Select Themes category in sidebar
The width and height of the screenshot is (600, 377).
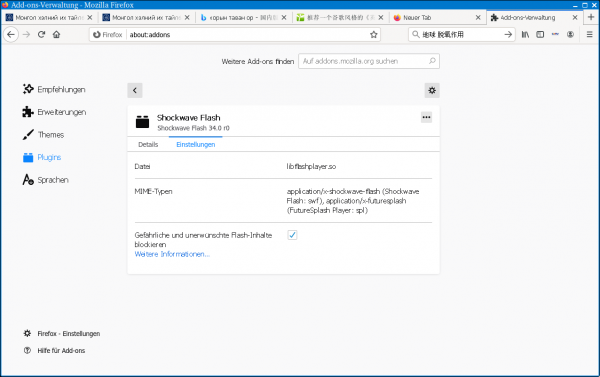tap(43, 134)
